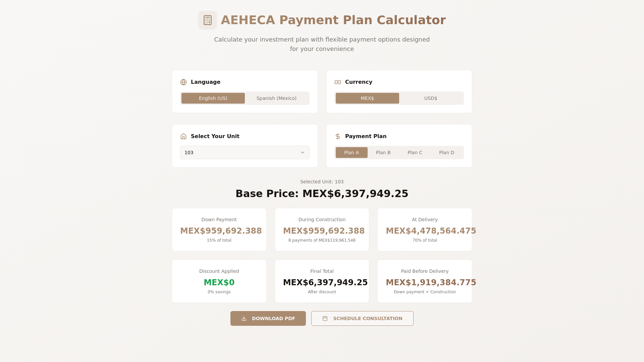Expand the unit dropdown chevron arrow

click(303, 153)
